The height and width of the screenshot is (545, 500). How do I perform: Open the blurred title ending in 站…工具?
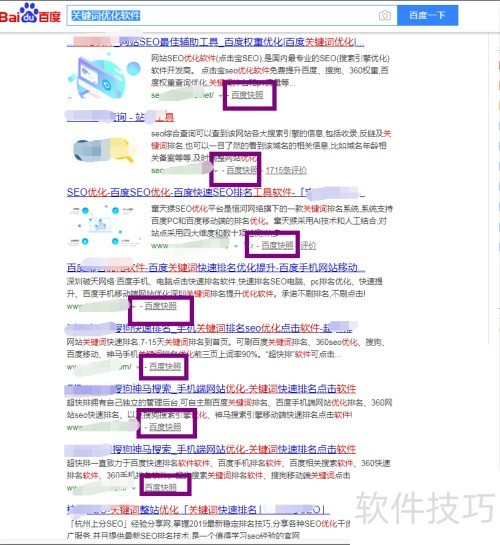[x=120, y=117]
